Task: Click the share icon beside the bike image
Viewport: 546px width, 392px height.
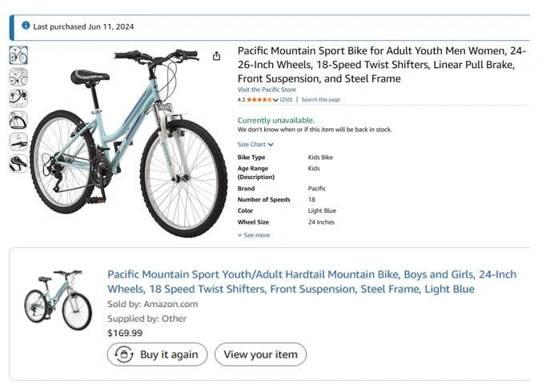Action: pyautogui.click(x=216, y=56)
